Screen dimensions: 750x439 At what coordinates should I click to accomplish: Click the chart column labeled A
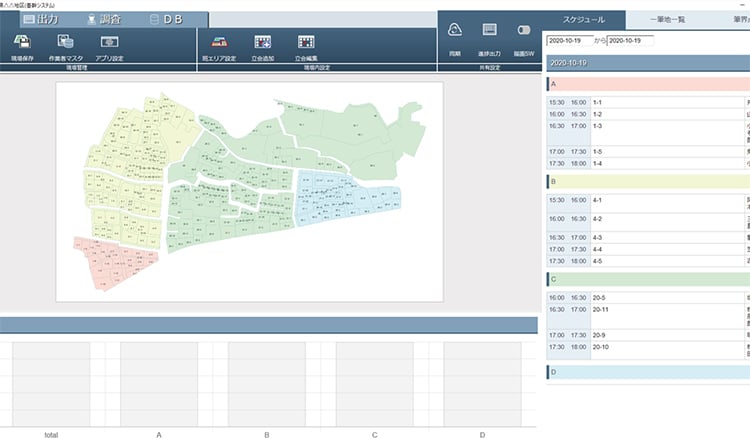(159, 384)
